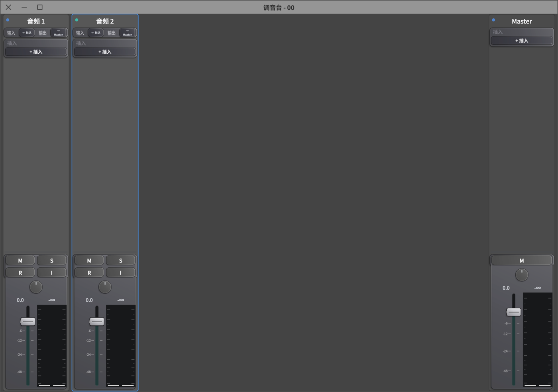Viewport: 558px width, 392px height.
Task: Solo the 音频 1 channel
Action: point(52,261)
